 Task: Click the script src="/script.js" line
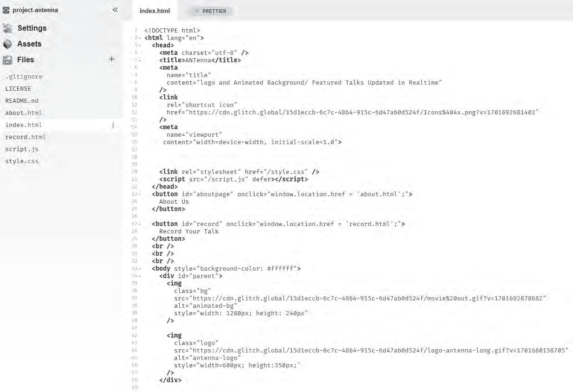coord(234,179)
